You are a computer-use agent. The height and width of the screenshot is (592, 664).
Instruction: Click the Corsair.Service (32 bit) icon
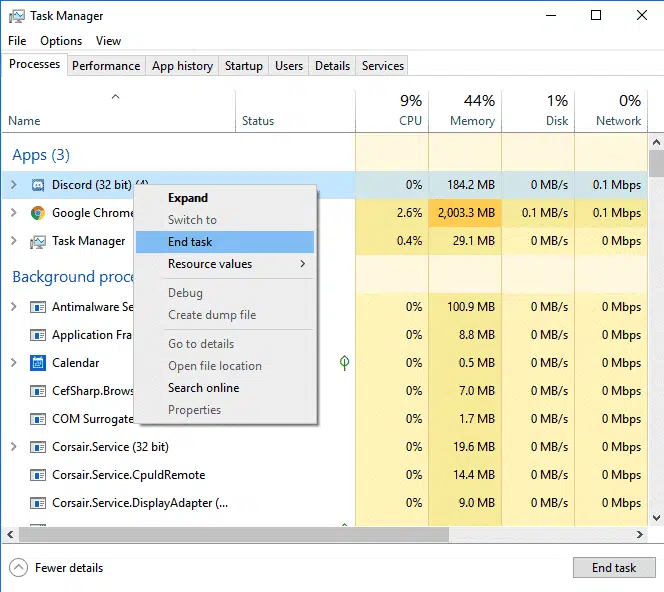tap(38, 447)
